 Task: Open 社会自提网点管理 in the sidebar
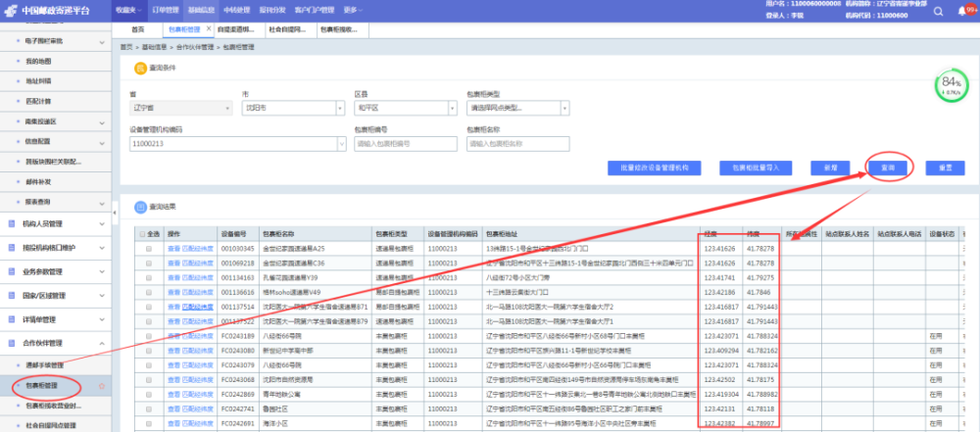click(51, 426)
